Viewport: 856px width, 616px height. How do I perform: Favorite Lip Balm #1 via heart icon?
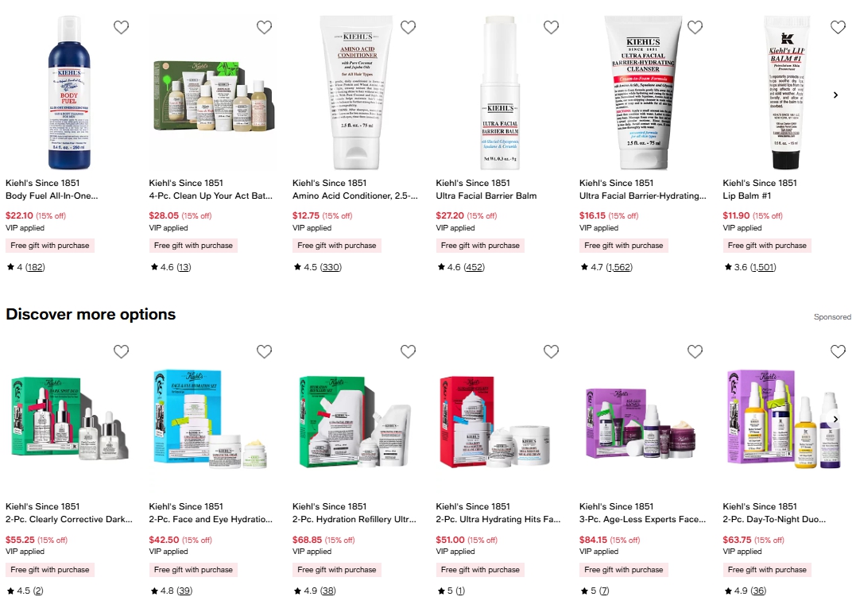pos(838,27)
